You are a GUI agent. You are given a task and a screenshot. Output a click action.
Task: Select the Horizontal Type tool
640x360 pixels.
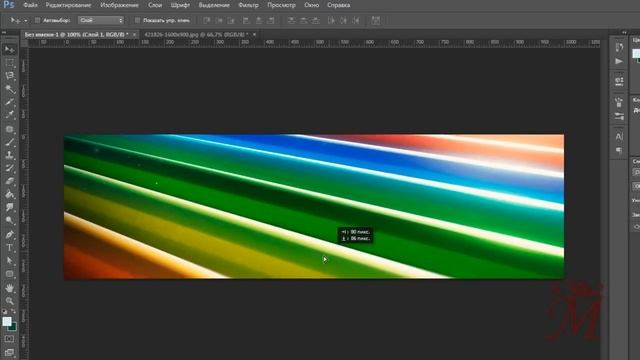tap(9, 248)
